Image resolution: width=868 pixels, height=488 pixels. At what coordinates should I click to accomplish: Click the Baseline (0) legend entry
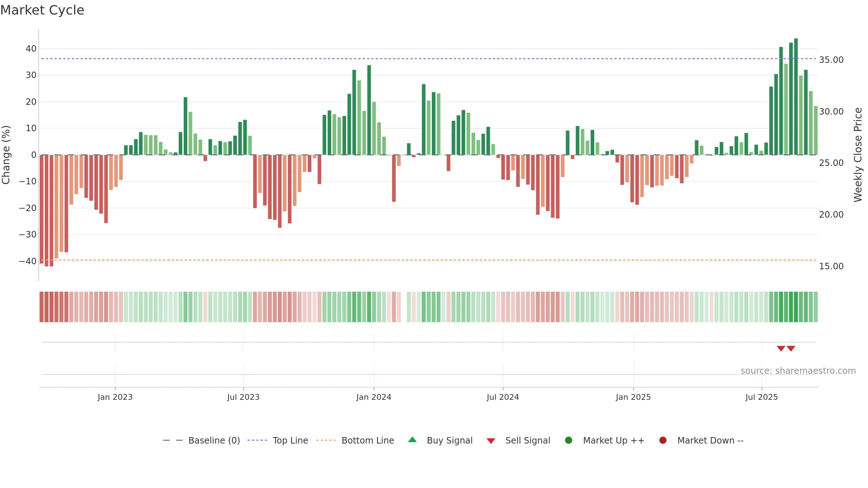click(x=201, y=440)
